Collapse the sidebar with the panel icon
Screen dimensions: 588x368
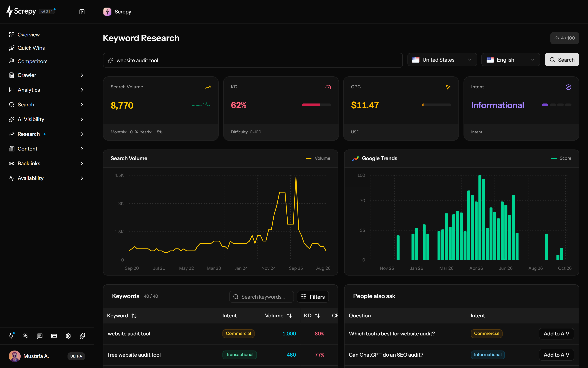pyautogui.click(x=82, y=12)
